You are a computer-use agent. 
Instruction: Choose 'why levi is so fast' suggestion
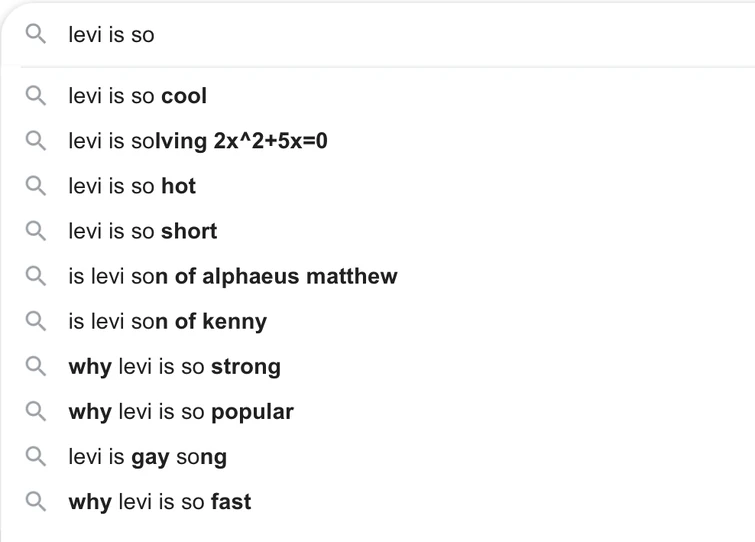click(160, 502)
